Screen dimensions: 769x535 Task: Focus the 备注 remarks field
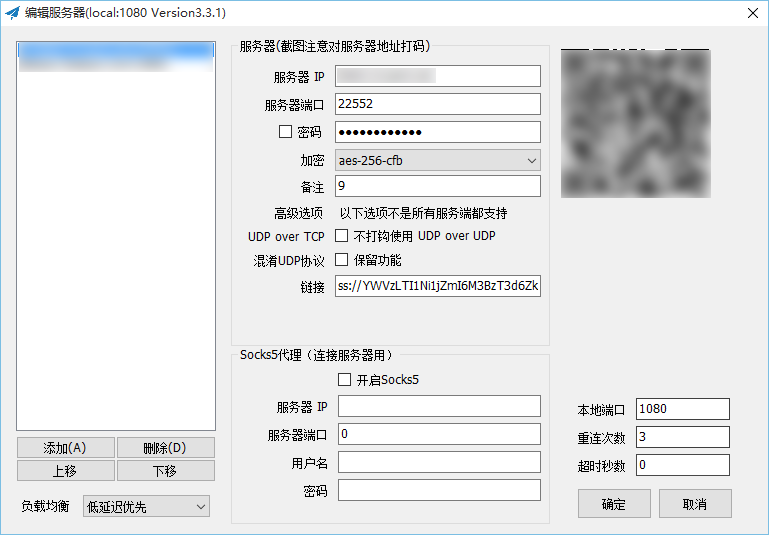pos(438,186)
